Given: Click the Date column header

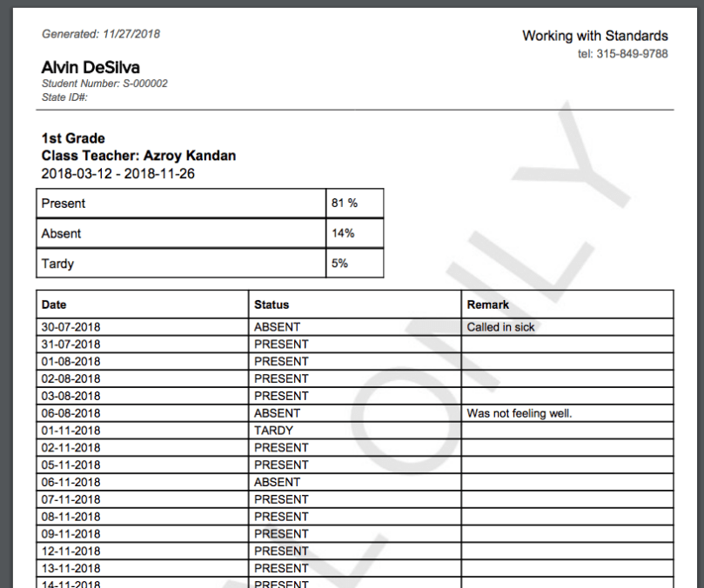Looking at the screenshot, I should tap(55, 304).
